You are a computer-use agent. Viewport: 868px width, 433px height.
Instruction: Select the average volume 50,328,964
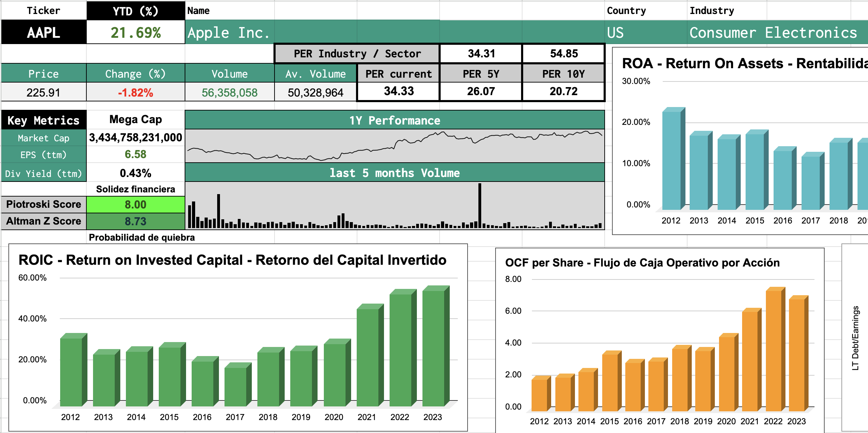tap(315, 92)
